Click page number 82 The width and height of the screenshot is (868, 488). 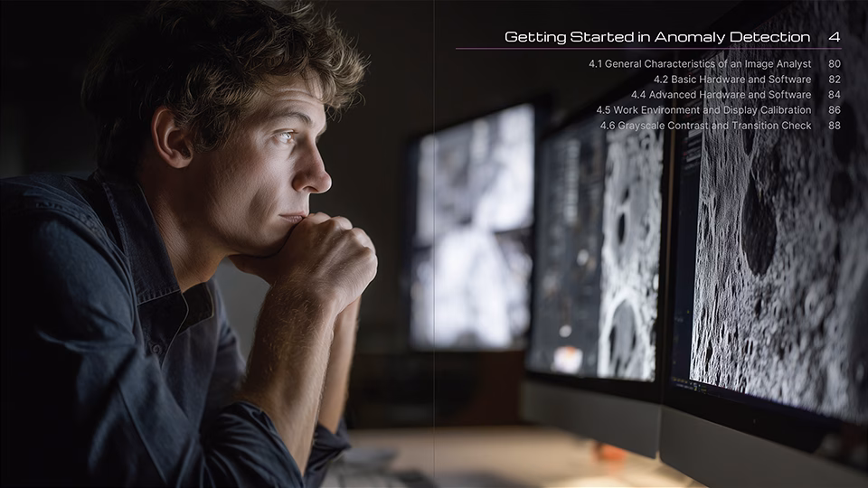pos(834,80)
